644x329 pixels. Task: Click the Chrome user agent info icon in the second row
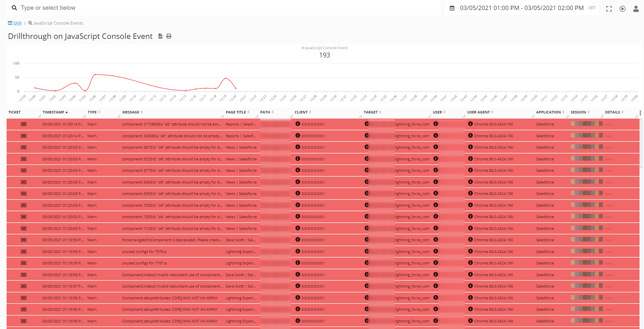(470, 135)
